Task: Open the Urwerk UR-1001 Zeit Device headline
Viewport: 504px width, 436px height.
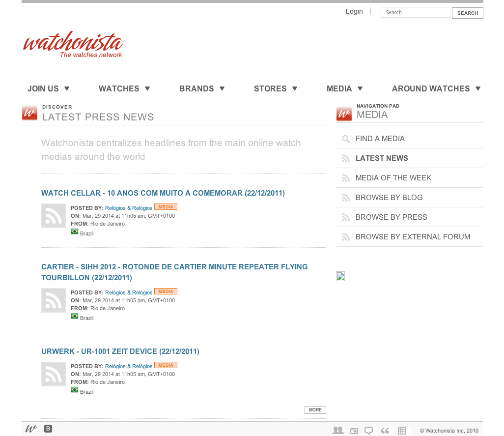Action: click(x=120, y=351)
